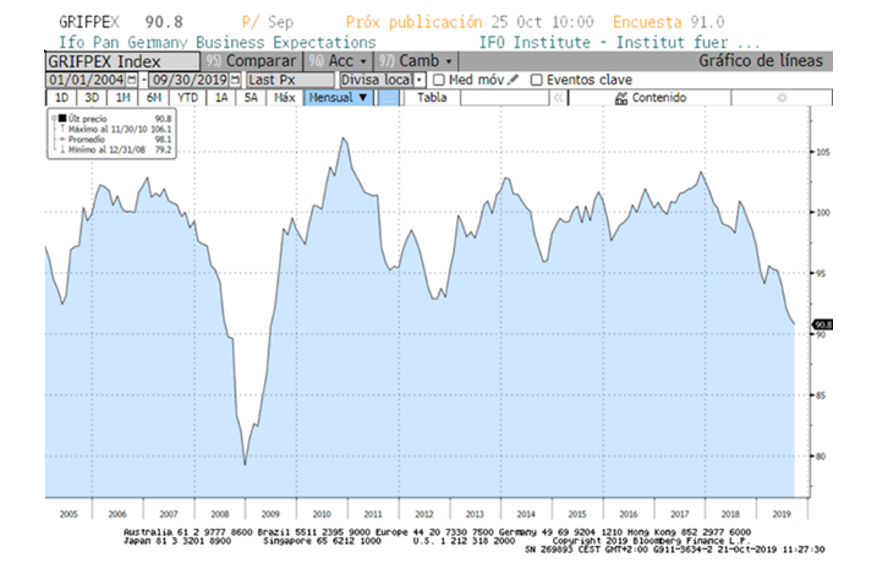Click the Contenido chart icon
The width and height of the screenshot is (875, 580).
[x=621, y=98]
